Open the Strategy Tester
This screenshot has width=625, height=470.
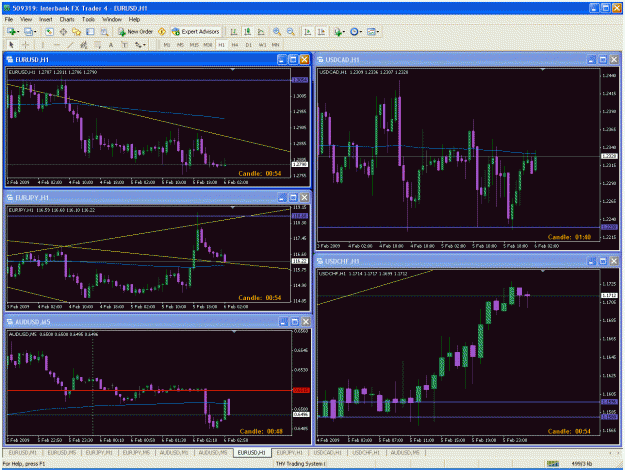tap(104, 31)
